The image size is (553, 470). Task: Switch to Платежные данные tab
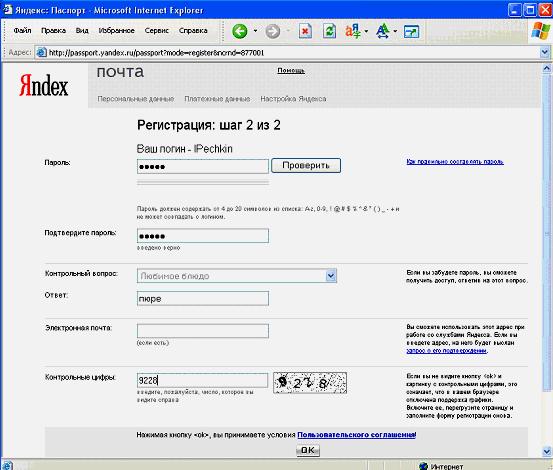pyautogui.click(x=217, y=99)
